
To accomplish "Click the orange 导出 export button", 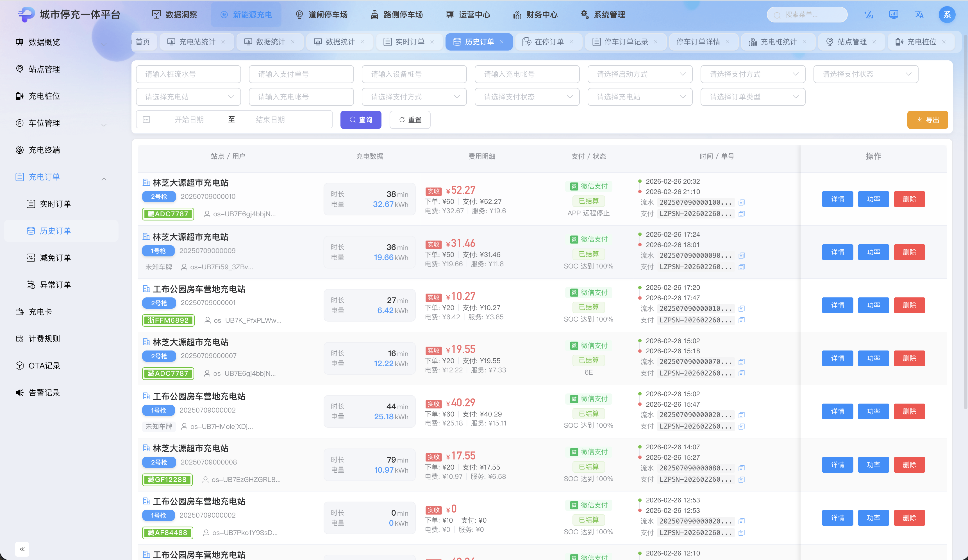I will 927,120.
